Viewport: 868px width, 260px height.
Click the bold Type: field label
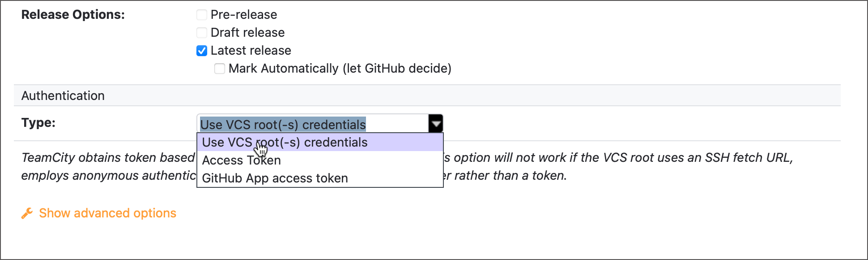click(x=38, y=123)
